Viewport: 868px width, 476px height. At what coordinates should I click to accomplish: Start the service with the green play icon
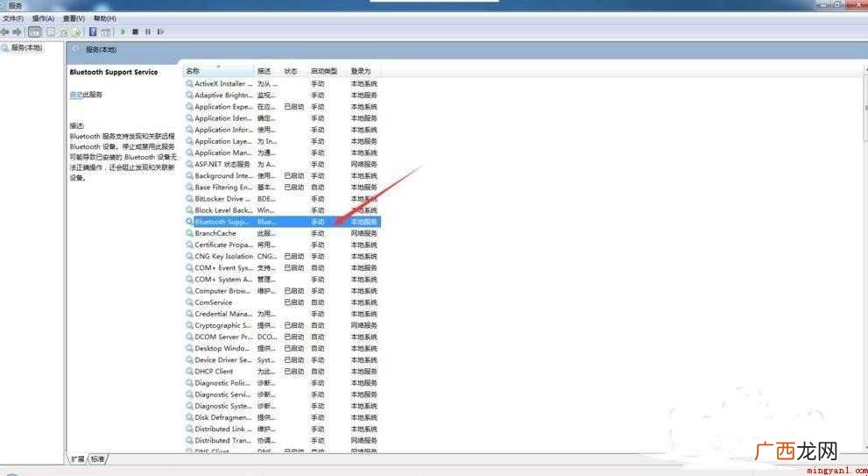(123, 32)
